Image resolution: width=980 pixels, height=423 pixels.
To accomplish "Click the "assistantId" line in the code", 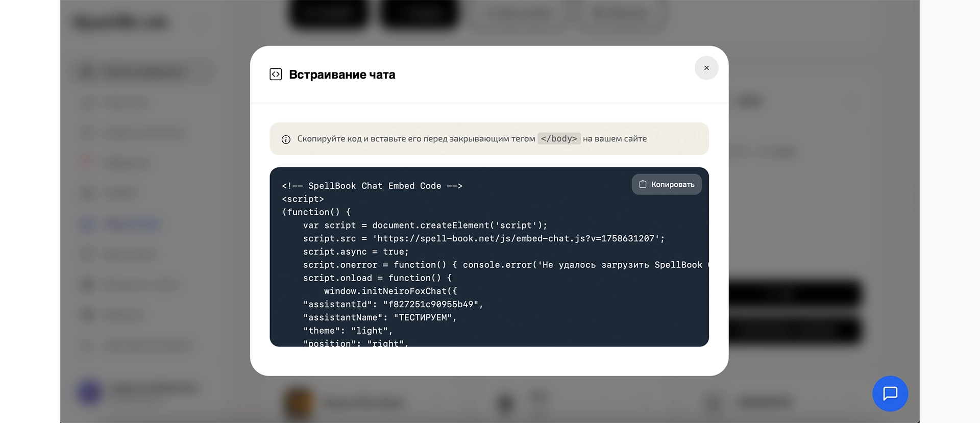I will point(393,304).
